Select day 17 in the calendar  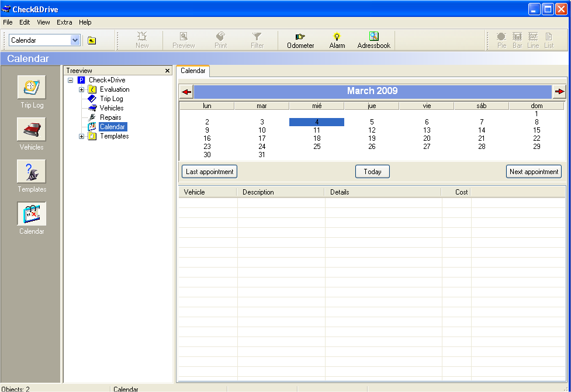click(x=262, y=138)
